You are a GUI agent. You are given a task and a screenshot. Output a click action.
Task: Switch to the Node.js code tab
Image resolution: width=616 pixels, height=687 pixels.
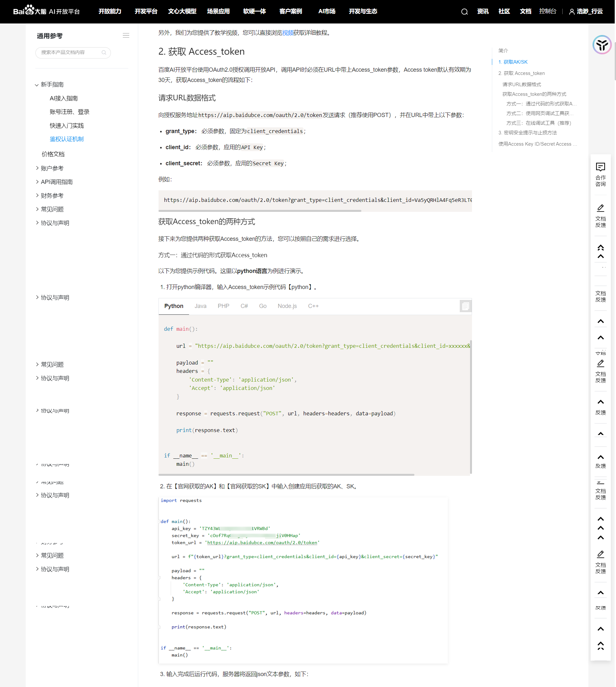pos(287,306)
